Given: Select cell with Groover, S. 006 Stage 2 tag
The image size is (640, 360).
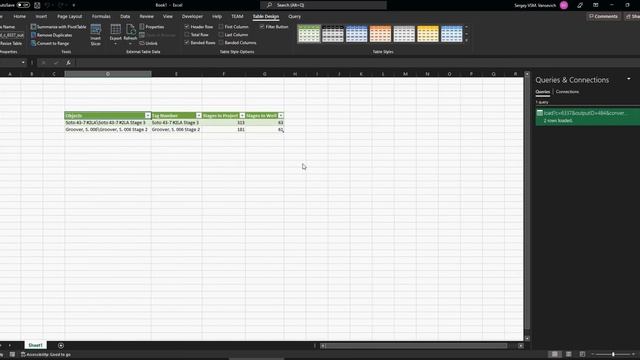Looking at the screenshot, I should (176, 129).
